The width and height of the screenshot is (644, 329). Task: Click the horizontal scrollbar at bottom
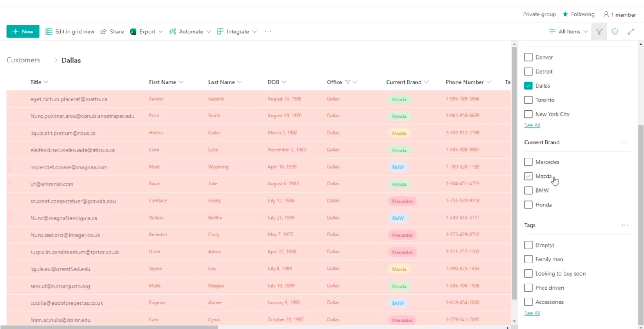109,327
